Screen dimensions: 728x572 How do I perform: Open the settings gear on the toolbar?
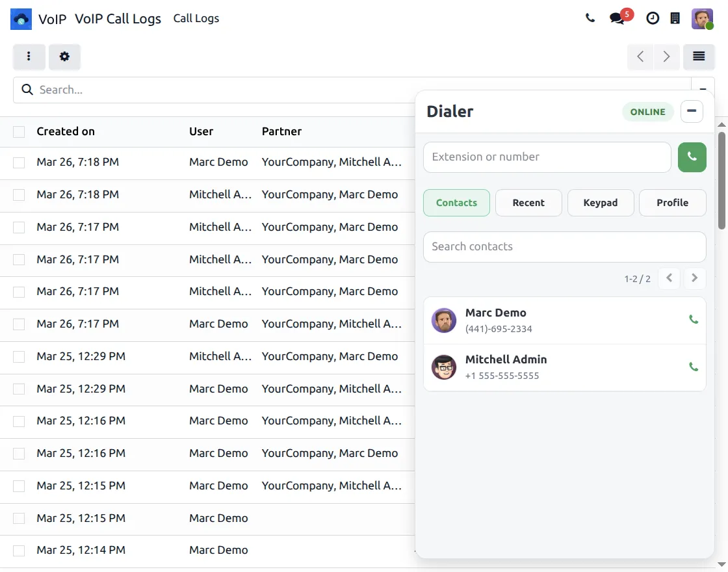click(x=64, y=57)
